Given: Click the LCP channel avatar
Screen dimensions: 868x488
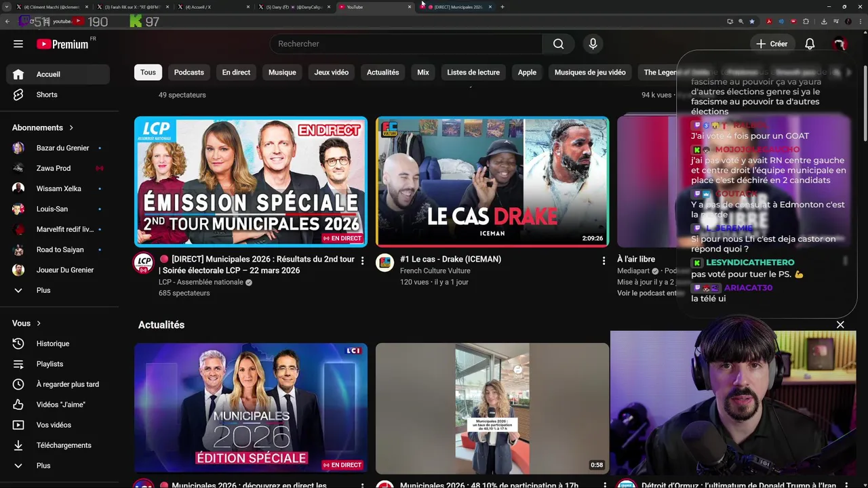Looking at the screenshot, I should (143, 264).
